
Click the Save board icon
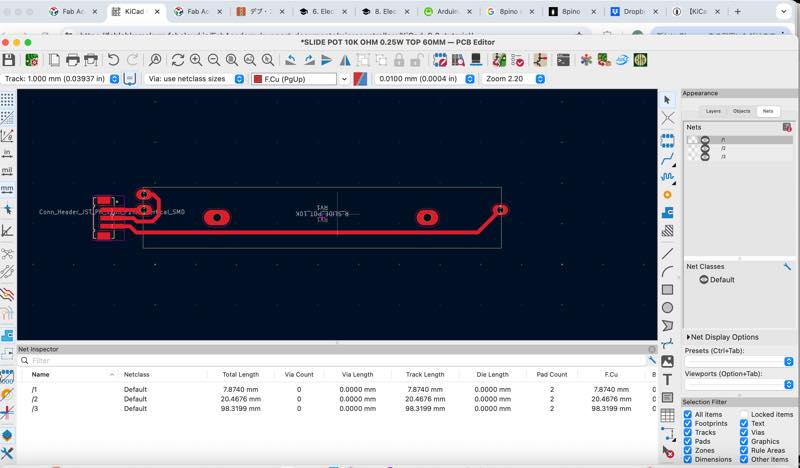click(x=9, y=60)
